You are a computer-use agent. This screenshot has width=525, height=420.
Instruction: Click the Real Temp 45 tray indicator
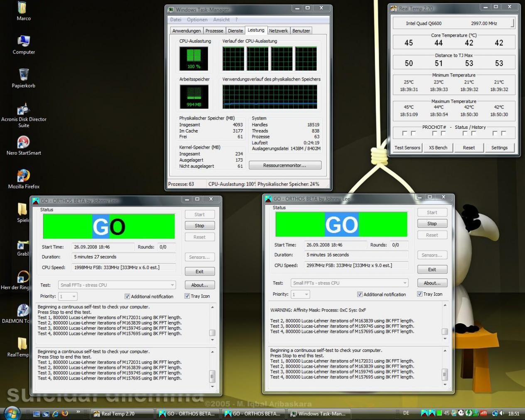tap(446, 413)
